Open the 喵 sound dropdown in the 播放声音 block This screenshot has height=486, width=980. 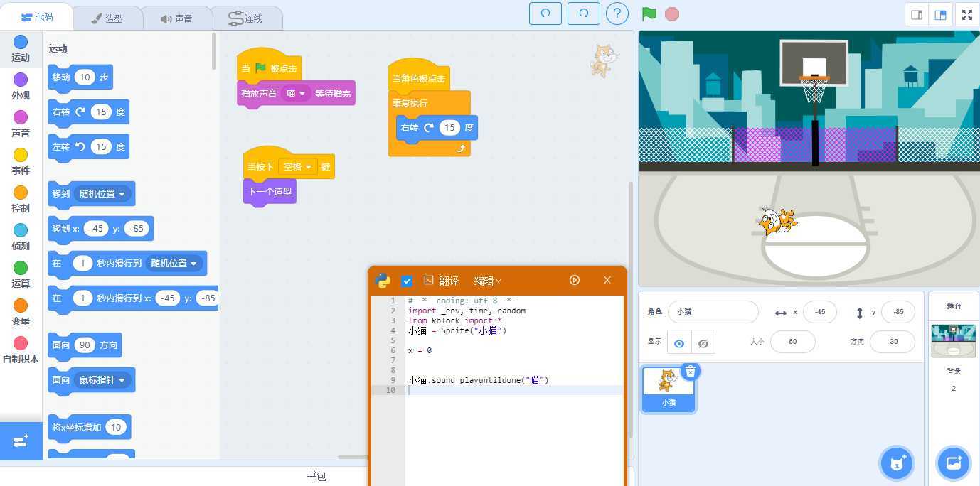(296, 93)
